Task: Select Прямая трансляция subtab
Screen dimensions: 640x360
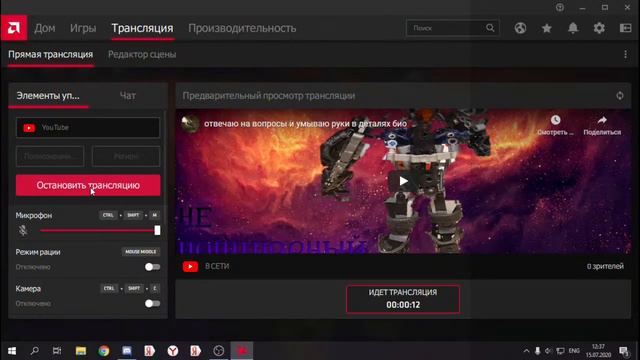Action: [51, 54]
